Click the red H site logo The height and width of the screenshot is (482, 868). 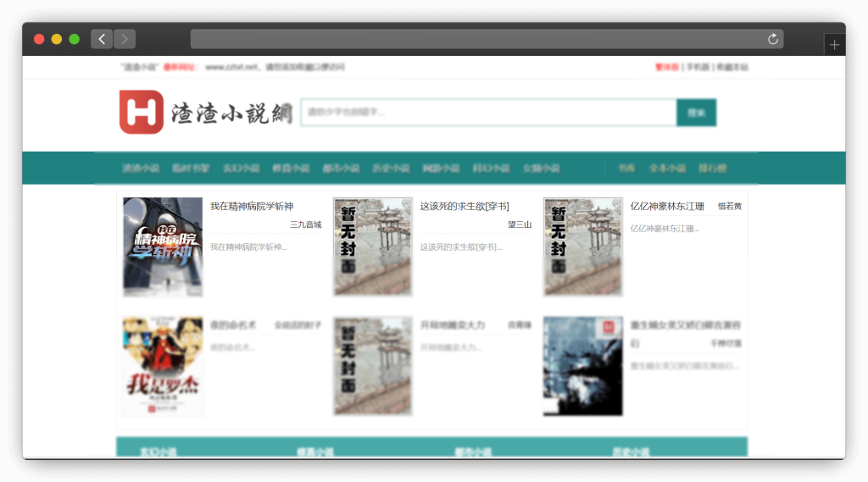142,113
